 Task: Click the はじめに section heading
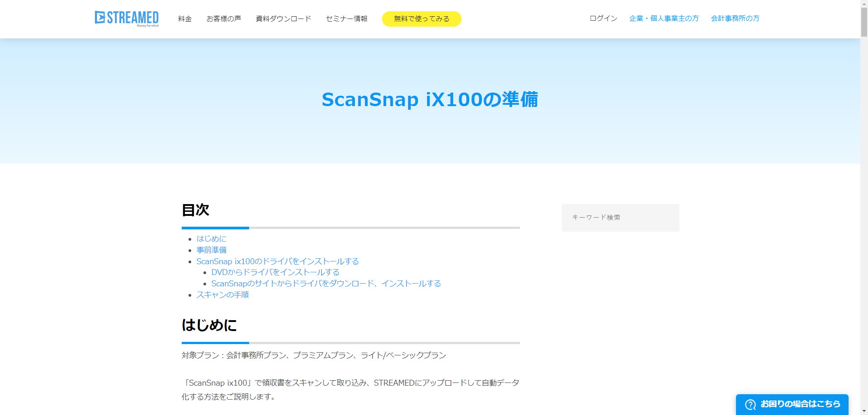[209, 325]
